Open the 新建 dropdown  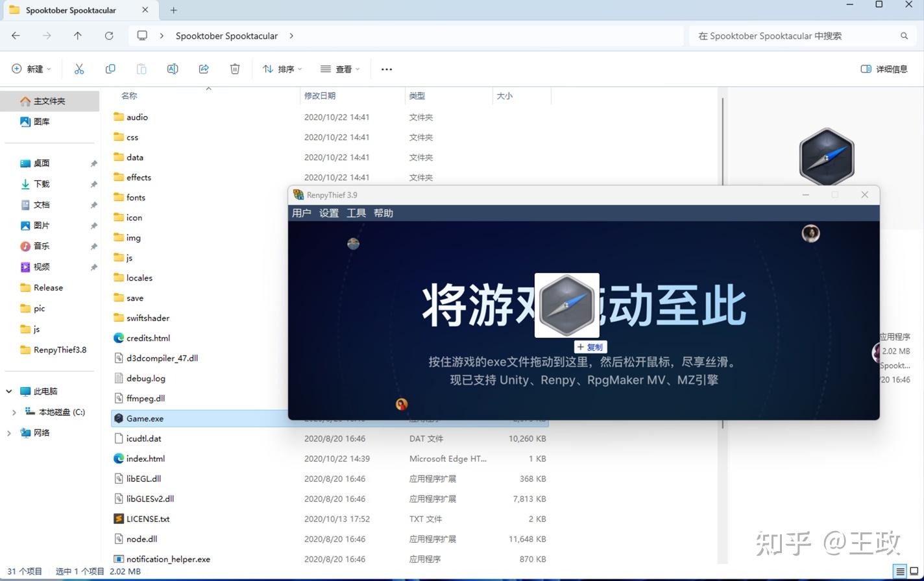coord(31,69)
